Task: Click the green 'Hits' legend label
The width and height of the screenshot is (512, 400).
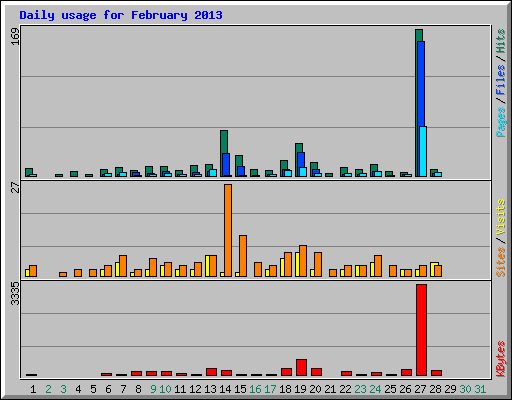Action: pyautogui.click(x=500, y=41)
